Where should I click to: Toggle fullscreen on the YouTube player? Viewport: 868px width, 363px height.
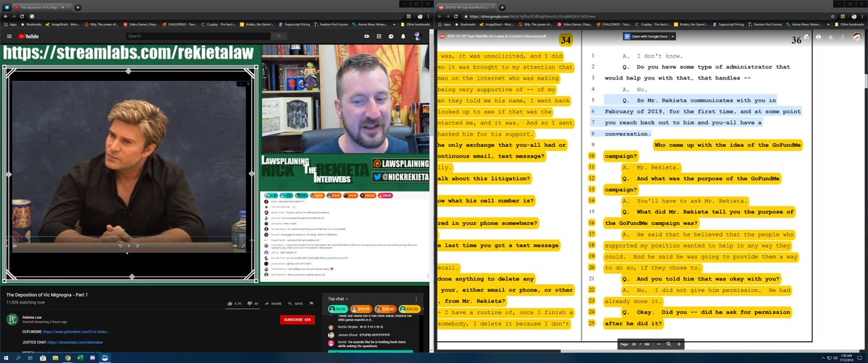tap(243, 245)
